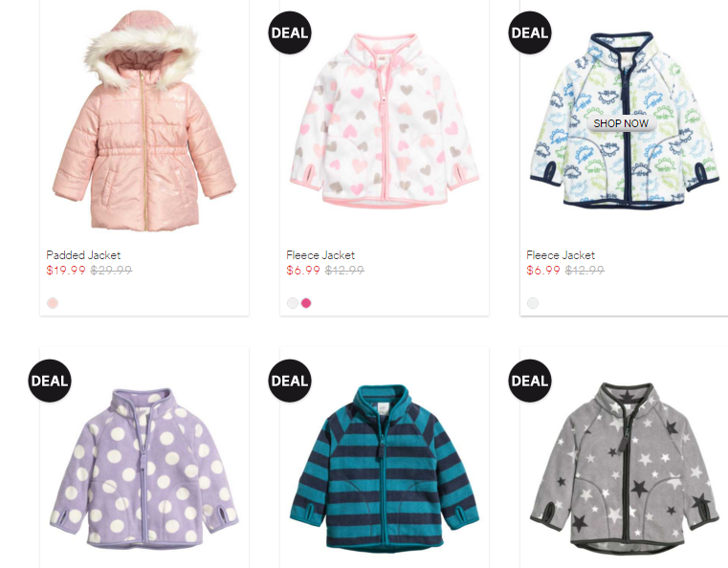The image size is (728, 568).
Task: View the gray star print jacket image
Action: (x=625, y=469)
